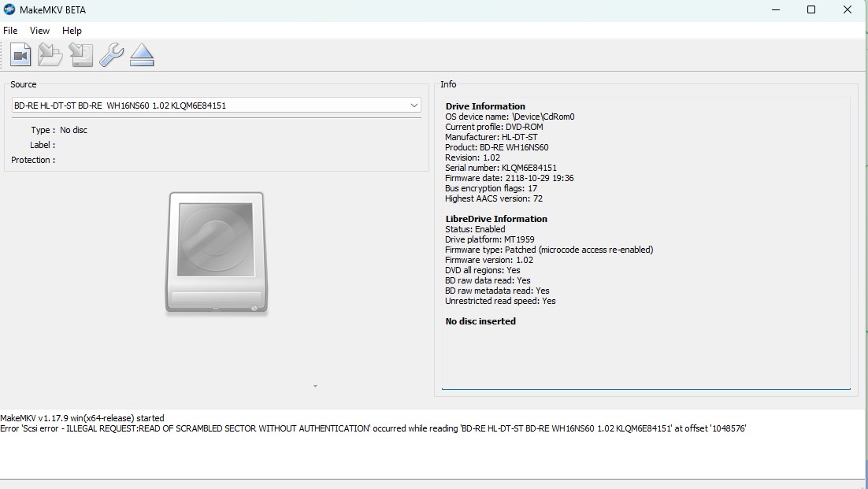868x489 pixels.
Task: Click the Save selected titles disk icon
Action: click(x=81, y=55)
